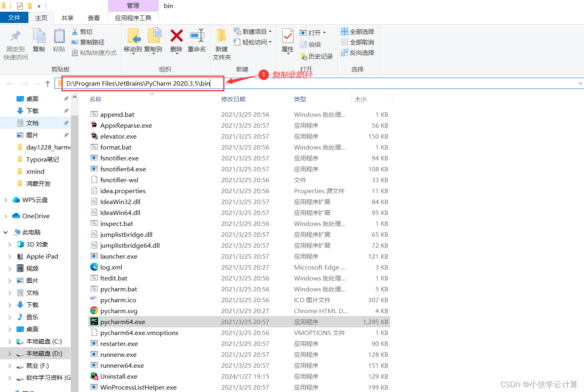Click Copy path (复制路径)
Viewport: 584px width, 392px height.
point(88,42)
